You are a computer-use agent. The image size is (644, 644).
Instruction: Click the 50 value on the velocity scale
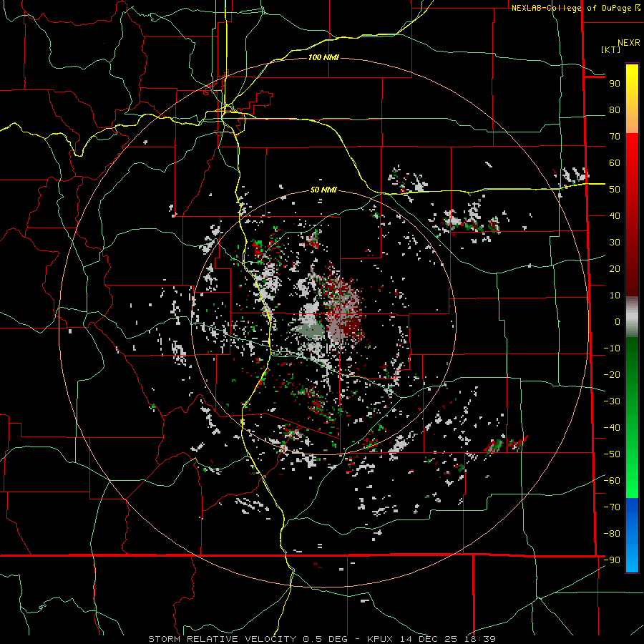click(615, 190)
